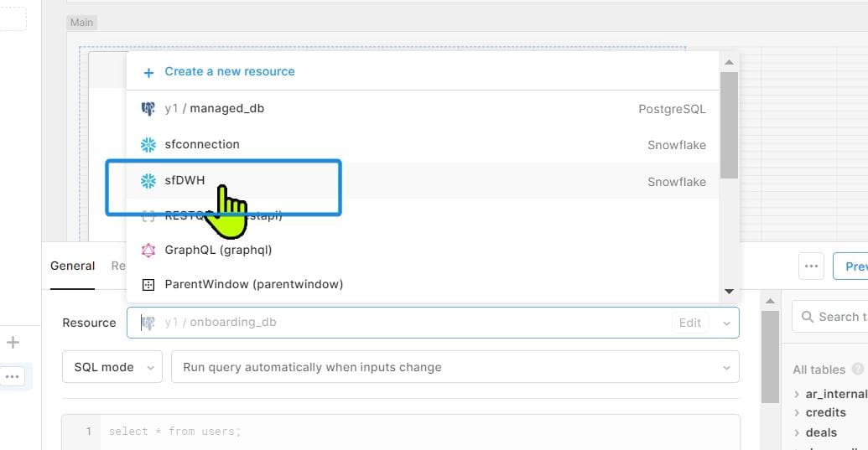The width and height of the screenshot is (868, 450).
Task: Click the plus icon beside Create a new resource
Action: click(x=148, y=72)
